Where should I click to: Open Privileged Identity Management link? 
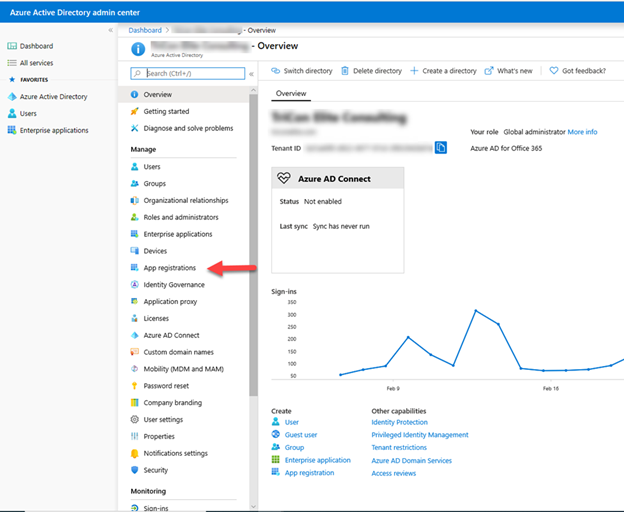(420, 435)
